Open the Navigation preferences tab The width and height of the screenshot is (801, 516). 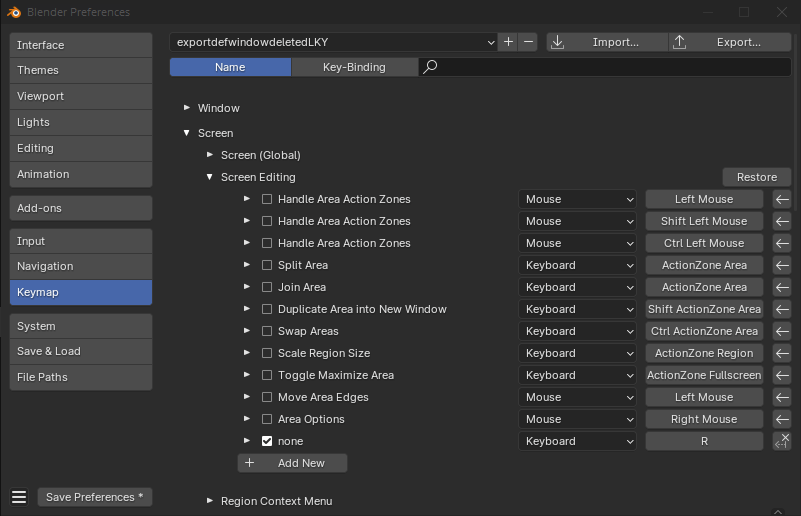(81, 266)
